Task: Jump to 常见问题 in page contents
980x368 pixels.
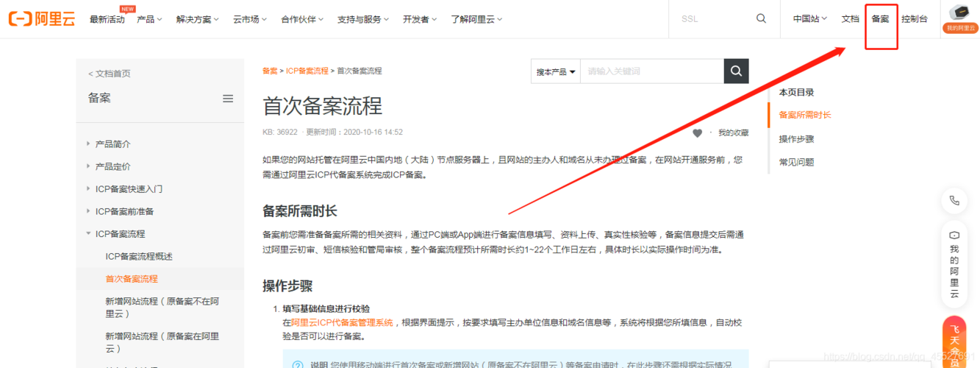Action: [x=796, y=162]
